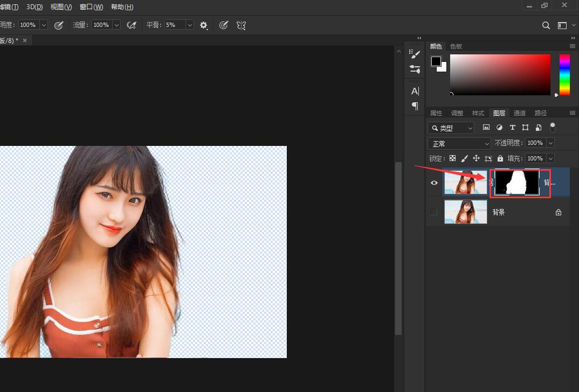
Task: Expand the 平滑 smoothing dropdown arrow
Action: pyautogui.click(x=190, y=25)
